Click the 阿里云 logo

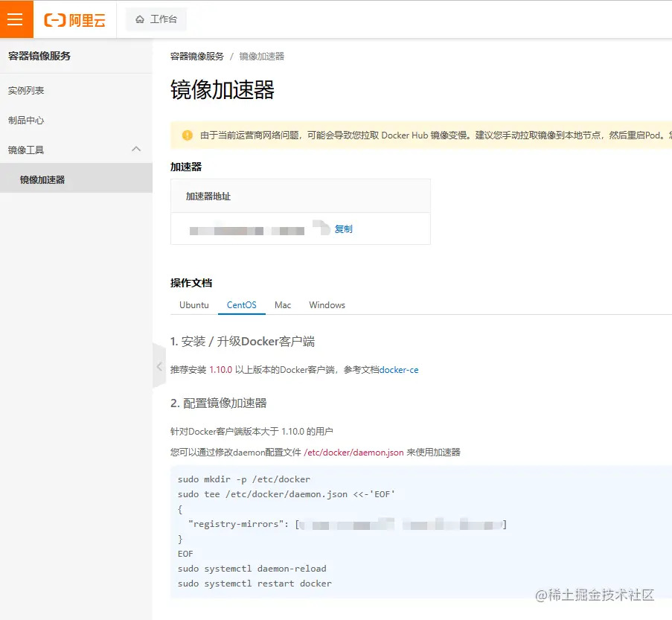click(75, 19)
